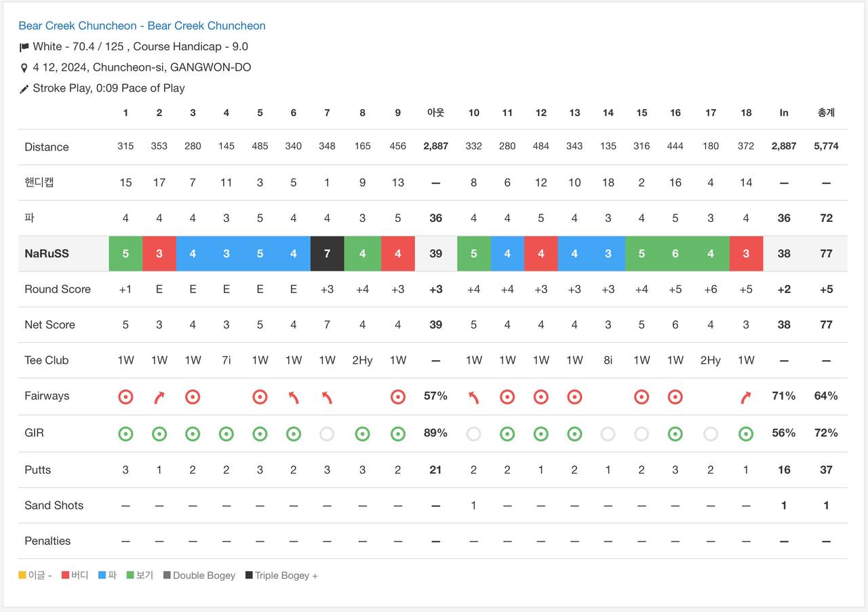Click the yellow eagle legend swatch
The image size is (868, 612).
tap(22, 575)
